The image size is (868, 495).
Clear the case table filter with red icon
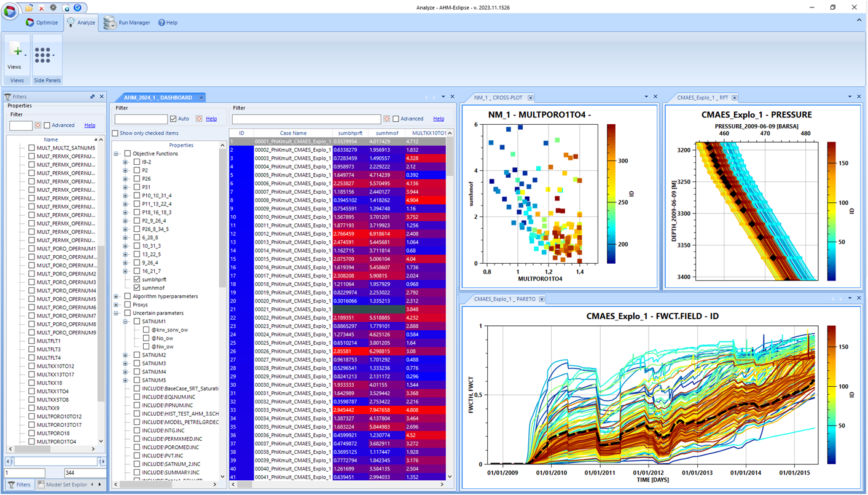click(x=386, y=119)
